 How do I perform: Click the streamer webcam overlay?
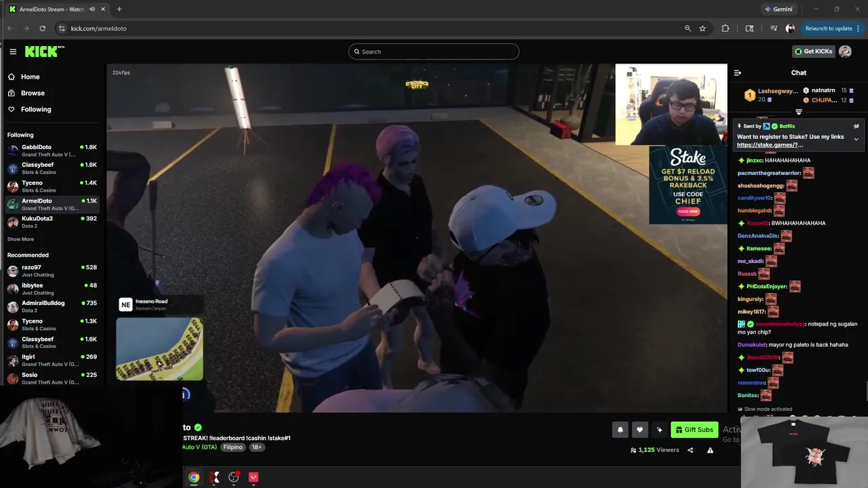671,104
